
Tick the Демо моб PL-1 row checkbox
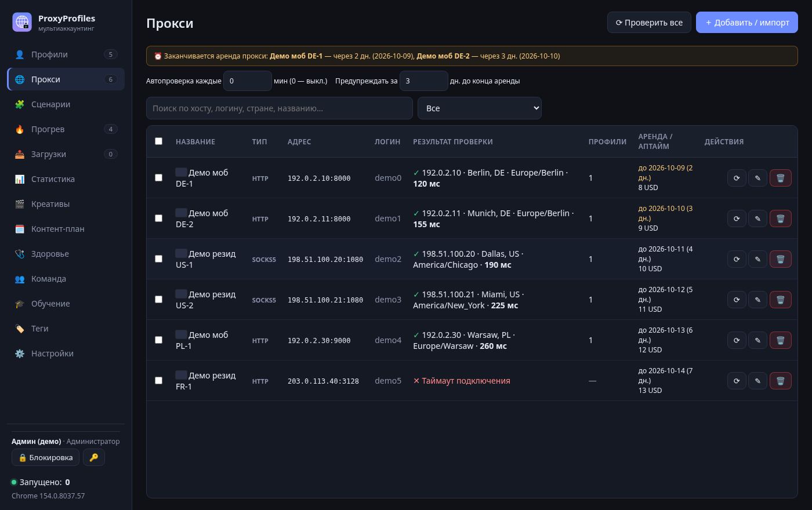point(159,340)
